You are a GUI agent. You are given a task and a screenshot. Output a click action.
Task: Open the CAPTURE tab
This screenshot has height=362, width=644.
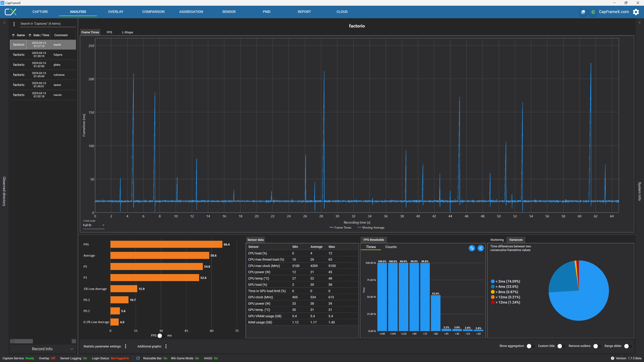pos(40,12)
